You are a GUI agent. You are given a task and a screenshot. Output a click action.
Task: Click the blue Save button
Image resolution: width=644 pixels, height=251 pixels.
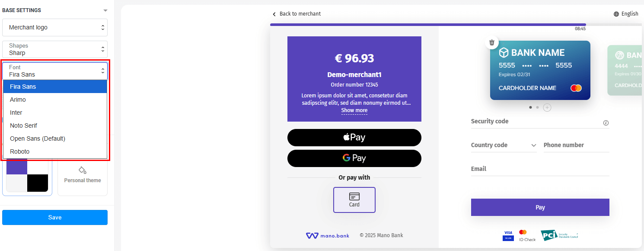tap(55, 217)
